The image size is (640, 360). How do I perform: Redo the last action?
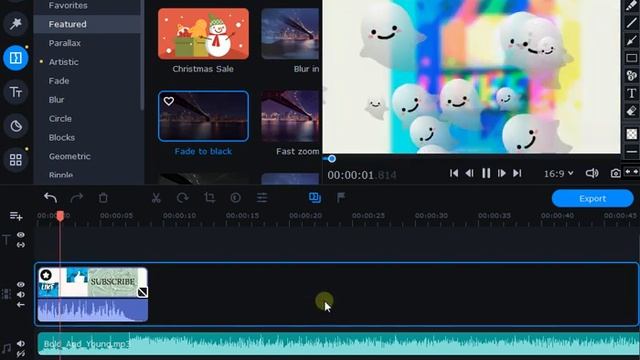[x=76, y=198]
